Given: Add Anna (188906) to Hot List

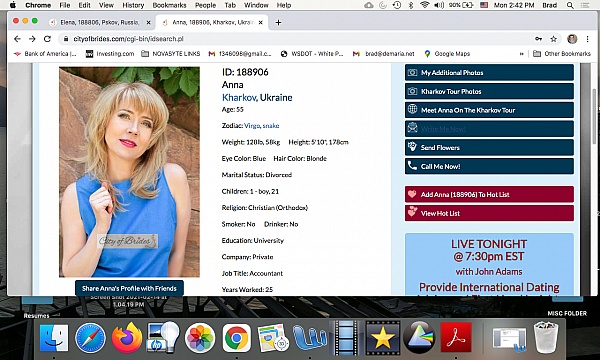Looking at the screenshot, I should (489, 194).
